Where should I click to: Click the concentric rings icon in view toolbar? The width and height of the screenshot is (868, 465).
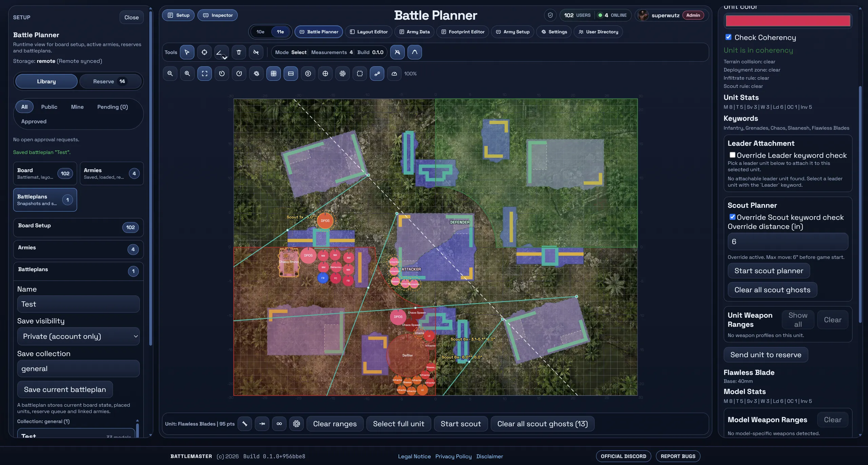click(342, 74)
